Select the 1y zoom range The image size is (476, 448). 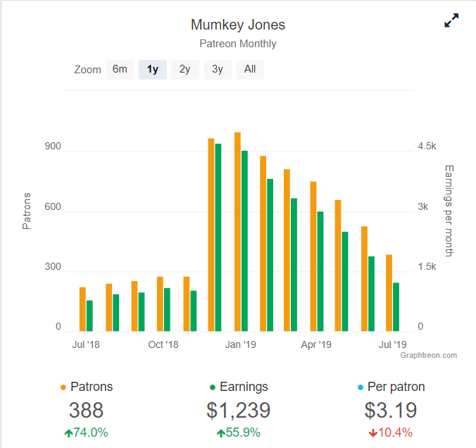pyautogui.click(x=152, y=70)
